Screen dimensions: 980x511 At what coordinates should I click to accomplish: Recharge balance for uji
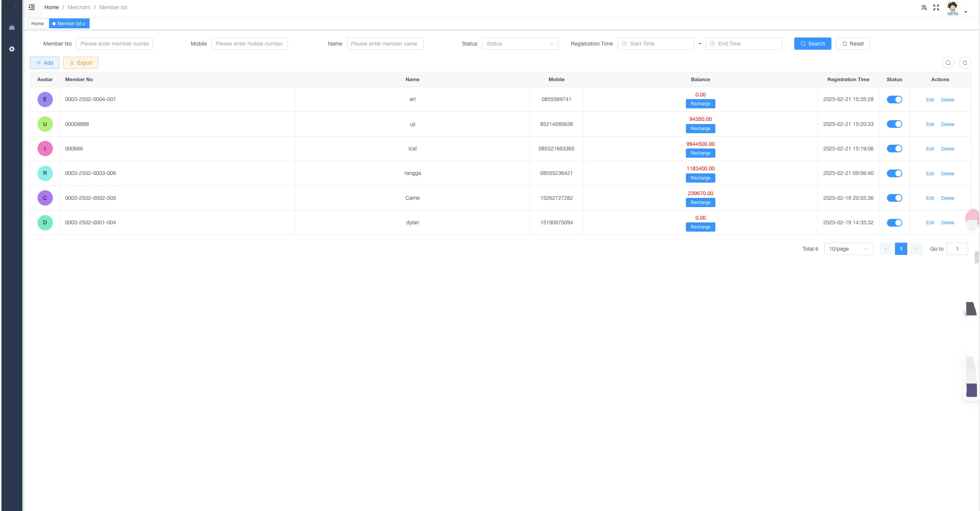click(x=700, y=129)
